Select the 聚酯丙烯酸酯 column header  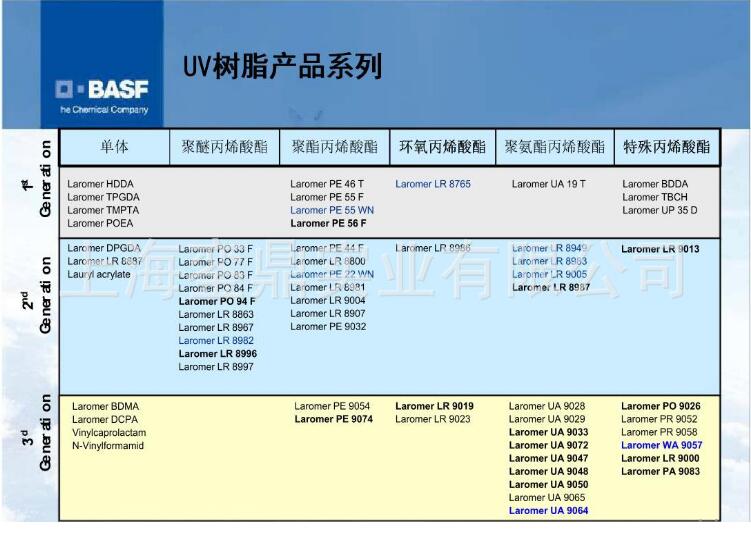(334, 147)
